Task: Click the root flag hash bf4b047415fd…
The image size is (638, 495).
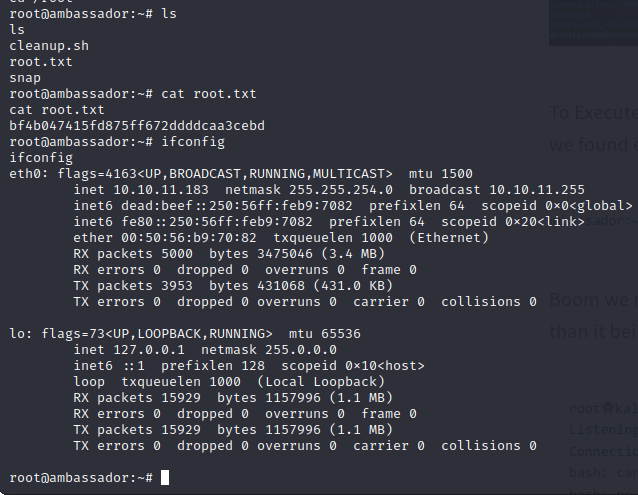Action: point(137,126)
